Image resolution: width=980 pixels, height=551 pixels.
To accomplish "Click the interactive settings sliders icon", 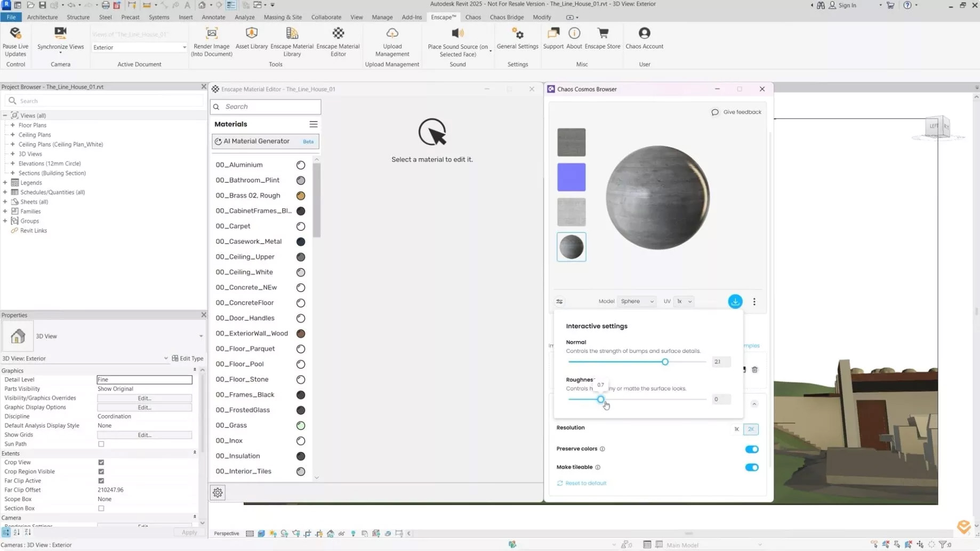I will pos(559,302).
